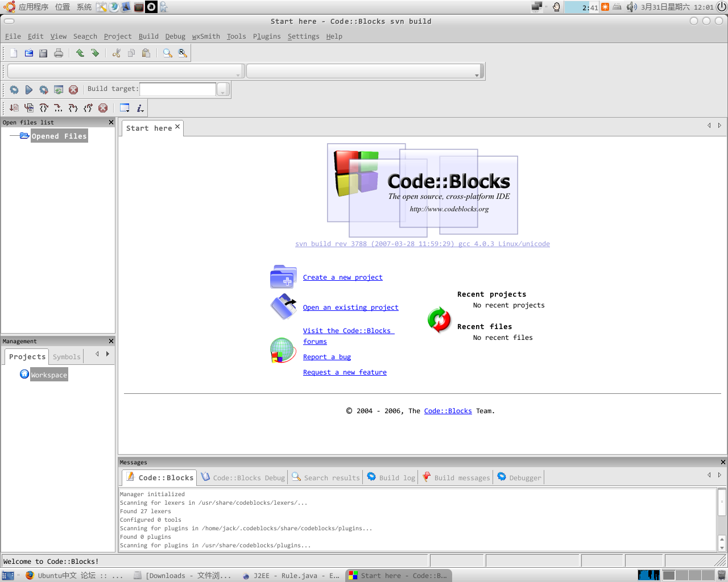Click the Save (floppy disk) toolbar icon

point(43,53)
